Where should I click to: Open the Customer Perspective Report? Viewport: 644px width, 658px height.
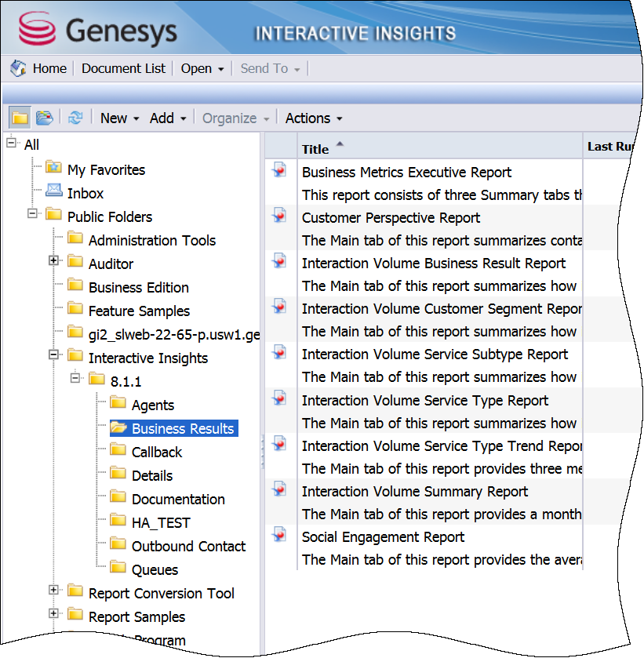391,218
